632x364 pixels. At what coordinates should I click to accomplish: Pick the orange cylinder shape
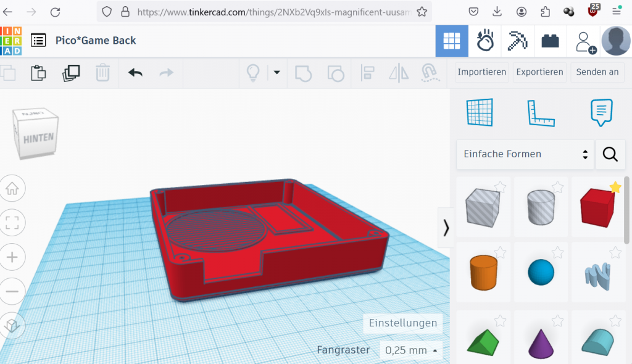484,272
